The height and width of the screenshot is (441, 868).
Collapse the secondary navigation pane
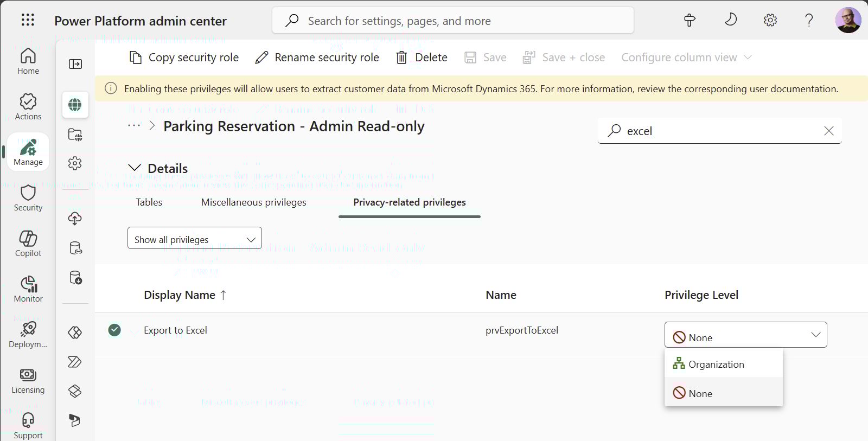pyautogui.click(x=75, y=64)
